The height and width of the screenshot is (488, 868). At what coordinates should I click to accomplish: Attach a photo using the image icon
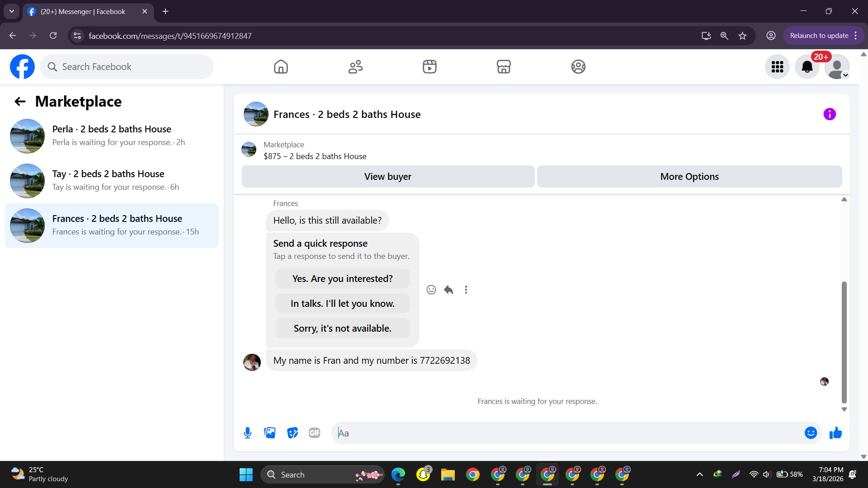[x=270, y=433]
